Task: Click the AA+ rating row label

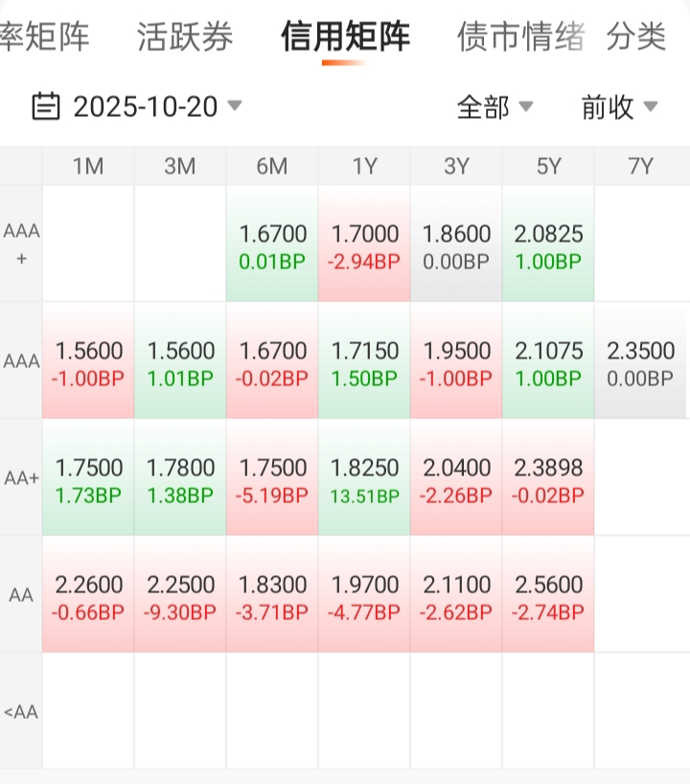Action: point(21,478)
